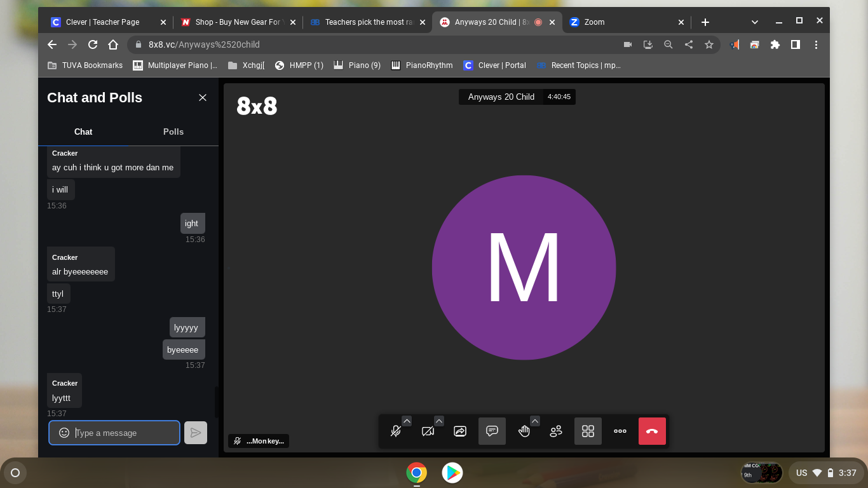This screenshot has height=488, width=868.
Task: Open the Extensions puzzle icon
Action: tap(775, 44)
